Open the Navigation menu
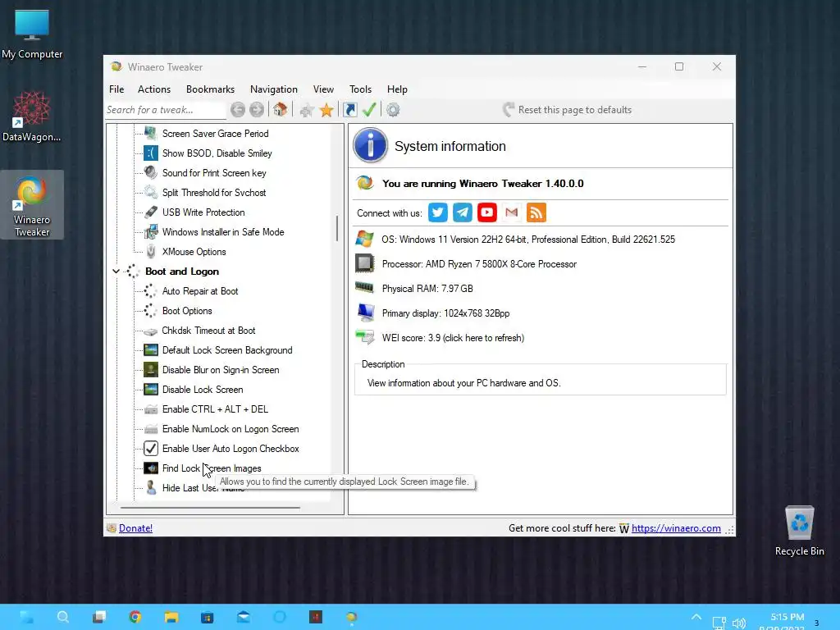This screenshot has height=630, width=840. tap(274, 89)
